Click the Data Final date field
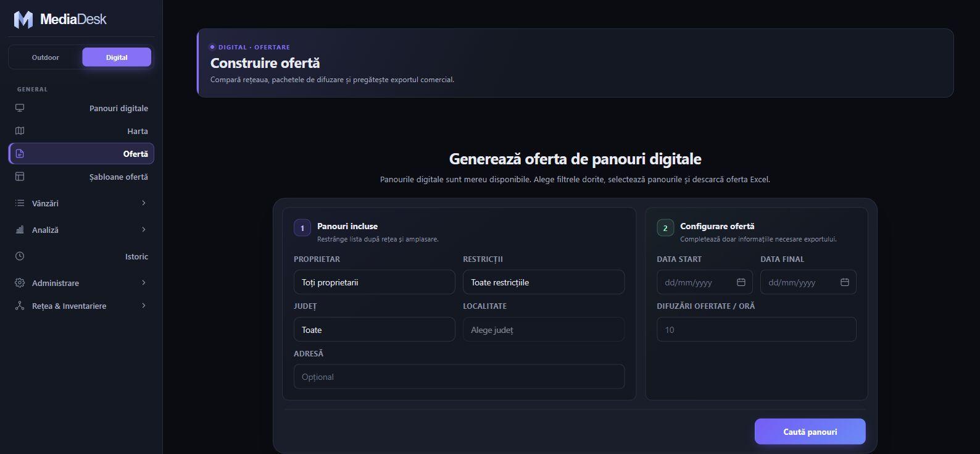This screenshot has width=980, height=454. tap(808, 282)
